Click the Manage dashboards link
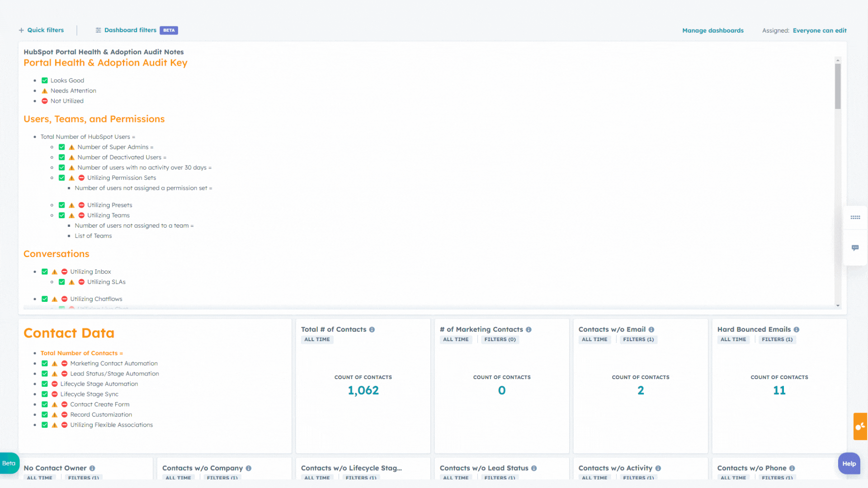868x488 pixels. click(712, 30)
